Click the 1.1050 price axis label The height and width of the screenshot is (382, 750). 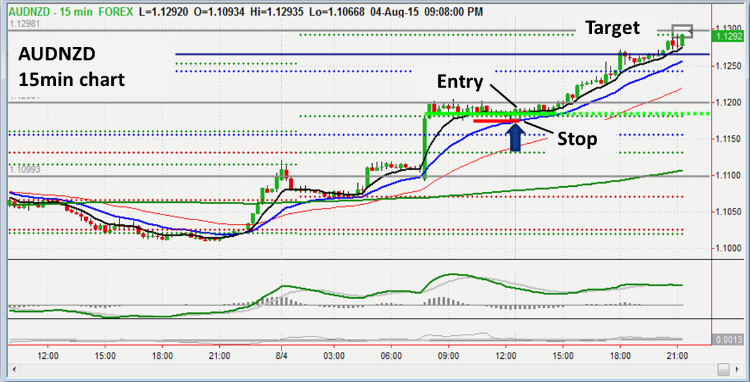click(728, 212)
